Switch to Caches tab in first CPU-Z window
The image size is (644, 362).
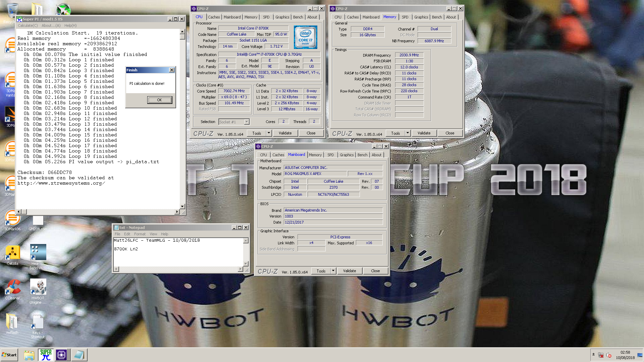214,17
